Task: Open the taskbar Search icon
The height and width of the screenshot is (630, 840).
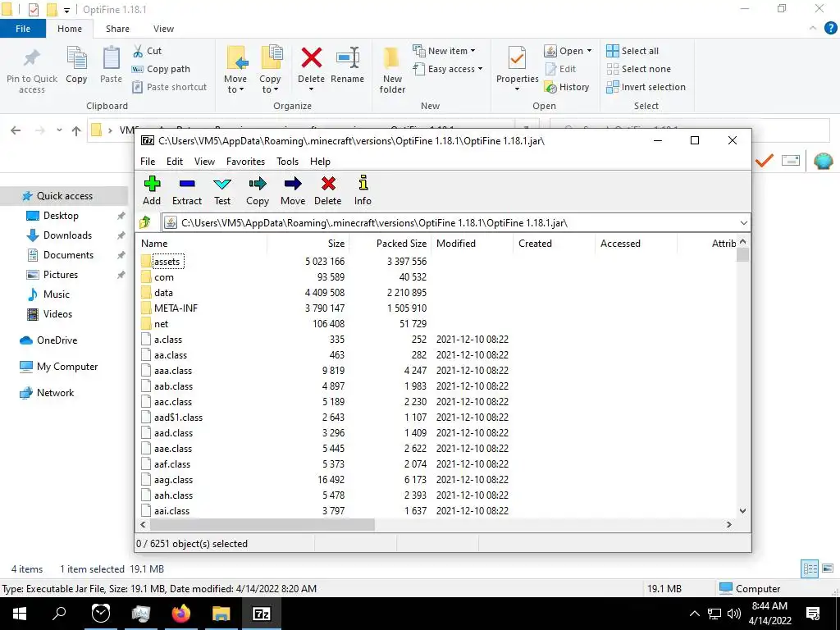Action: 59,614
